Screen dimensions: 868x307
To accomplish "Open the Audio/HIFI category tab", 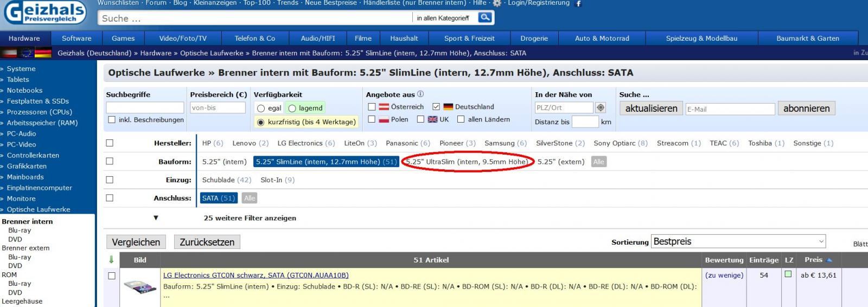I will tap(318, 38).
